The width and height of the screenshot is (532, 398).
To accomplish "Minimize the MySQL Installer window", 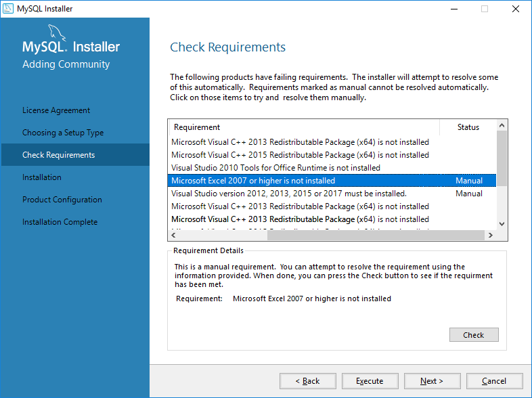I will (x=454, y=9).
